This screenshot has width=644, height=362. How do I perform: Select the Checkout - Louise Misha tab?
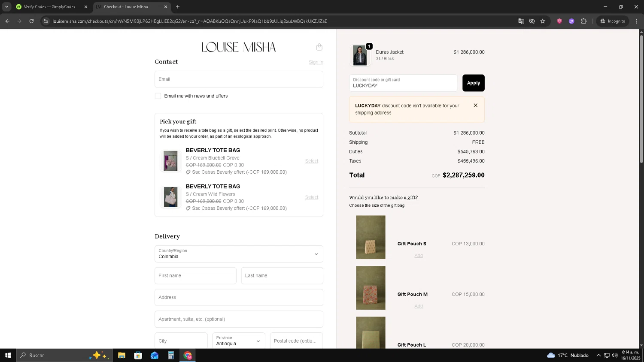coord(126,7)
